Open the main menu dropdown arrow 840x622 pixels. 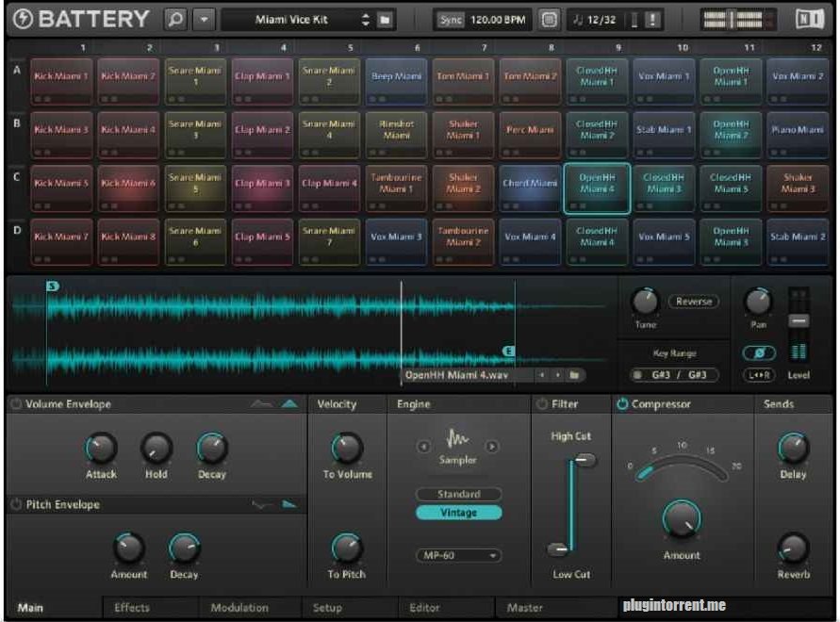pyautogui.click(x=204, y=20)
